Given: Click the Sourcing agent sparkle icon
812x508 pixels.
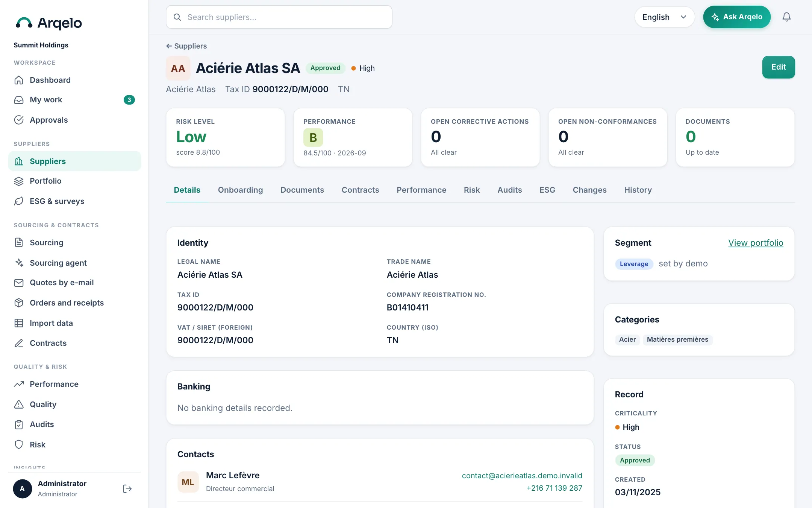Looking at the screenshot, I should 19,263.
